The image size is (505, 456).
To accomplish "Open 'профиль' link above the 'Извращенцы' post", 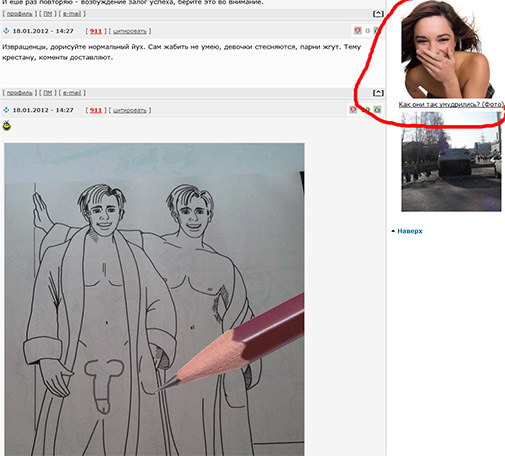I will click(20, 14).
